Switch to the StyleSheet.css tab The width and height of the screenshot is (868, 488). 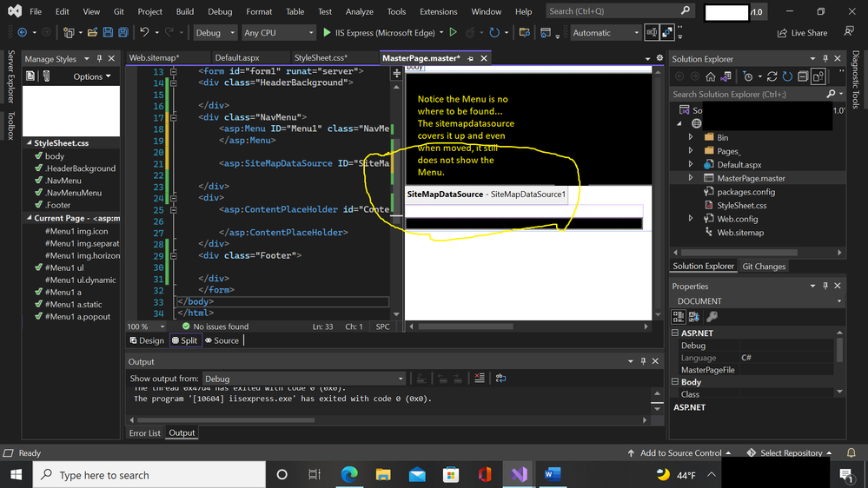tap(321, 57)
